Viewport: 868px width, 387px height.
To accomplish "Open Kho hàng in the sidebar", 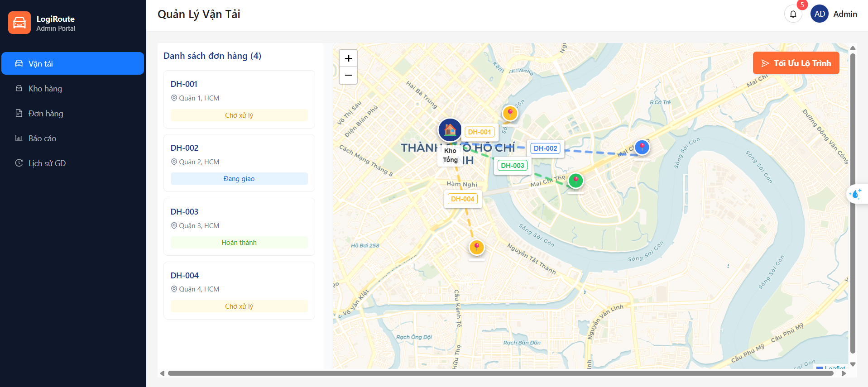I will pyautogui.click(x=45, y=89).
